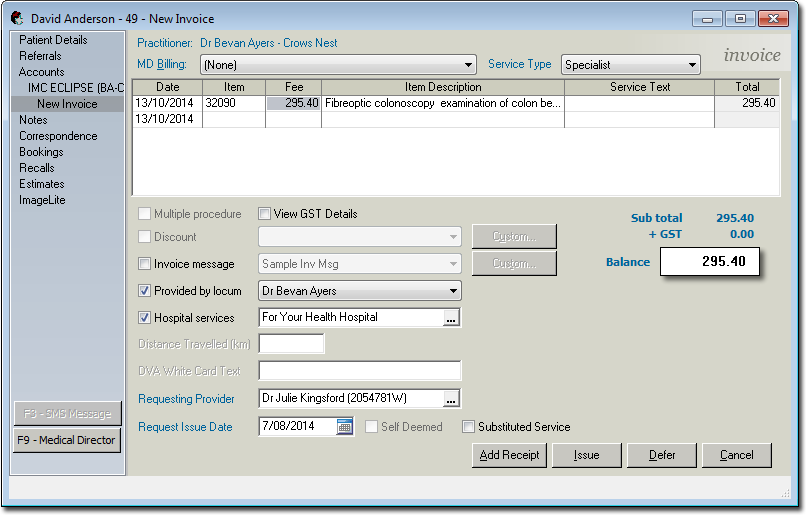Click the Defer button
The width and height of the screenshot is (806, 515).
[661, 455]
